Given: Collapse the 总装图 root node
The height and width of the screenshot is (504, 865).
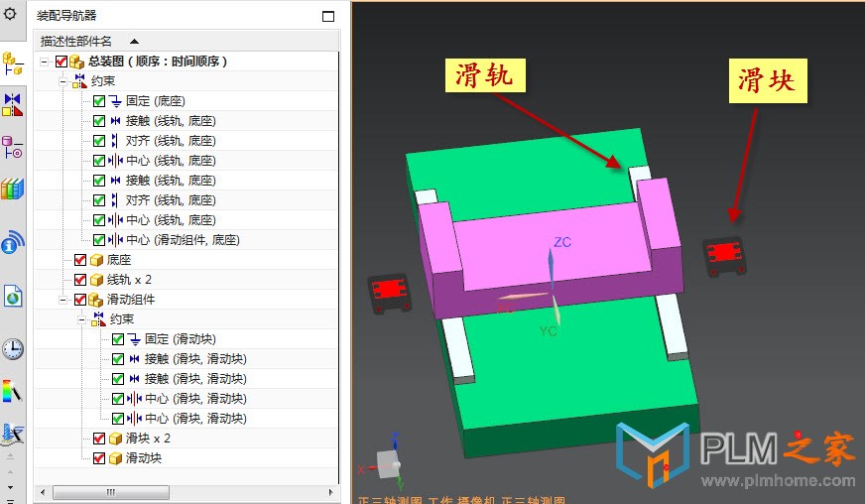Looking at the screenshot, I should tap(44, 62).
